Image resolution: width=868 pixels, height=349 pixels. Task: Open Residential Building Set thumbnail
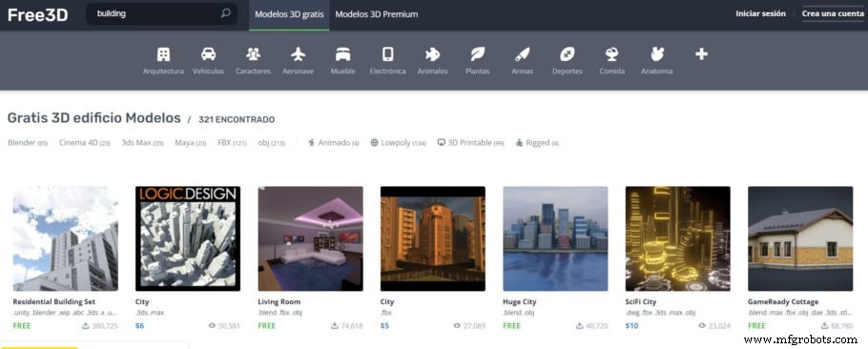[65, 238]
